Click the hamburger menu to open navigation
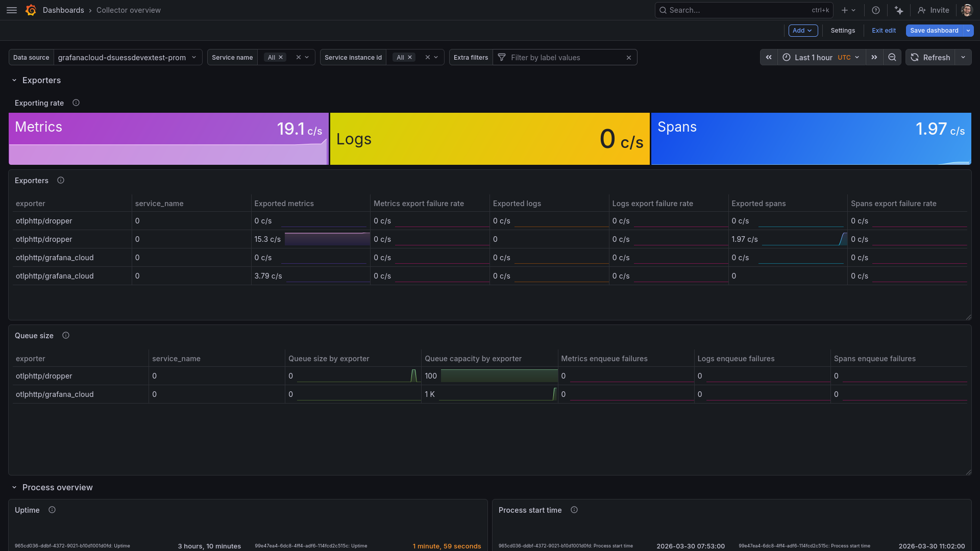 (x=11, y=10)
